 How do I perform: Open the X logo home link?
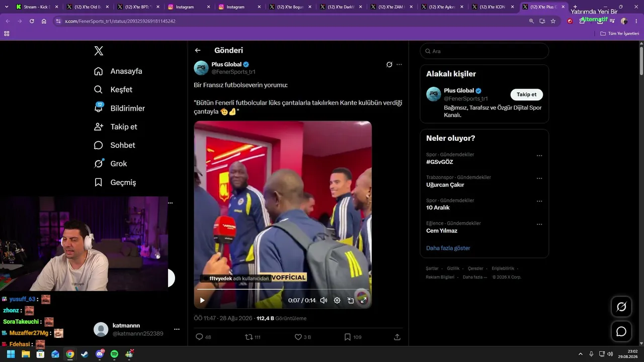tap(99, 51)
